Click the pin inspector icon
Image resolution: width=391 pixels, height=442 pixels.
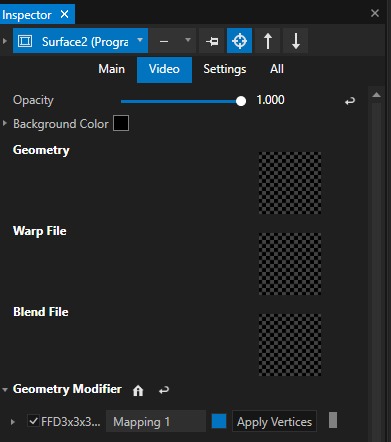coord(212,41)
